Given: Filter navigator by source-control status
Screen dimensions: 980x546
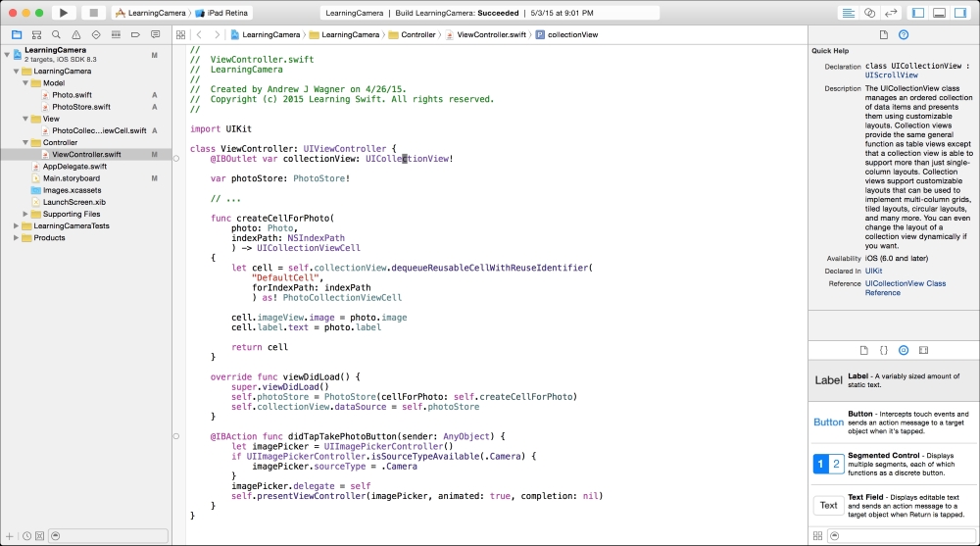Looking at the screenshot, I should 40,536.
